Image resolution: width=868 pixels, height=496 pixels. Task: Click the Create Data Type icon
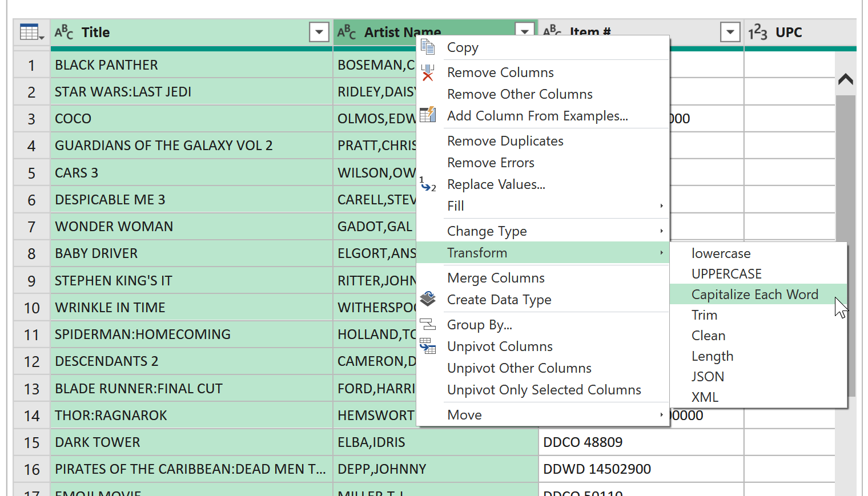coord(428,299)
